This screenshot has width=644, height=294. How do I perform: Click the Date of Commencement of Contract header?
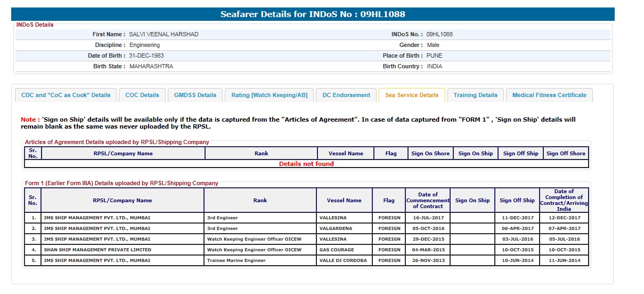tap(427, 201)
